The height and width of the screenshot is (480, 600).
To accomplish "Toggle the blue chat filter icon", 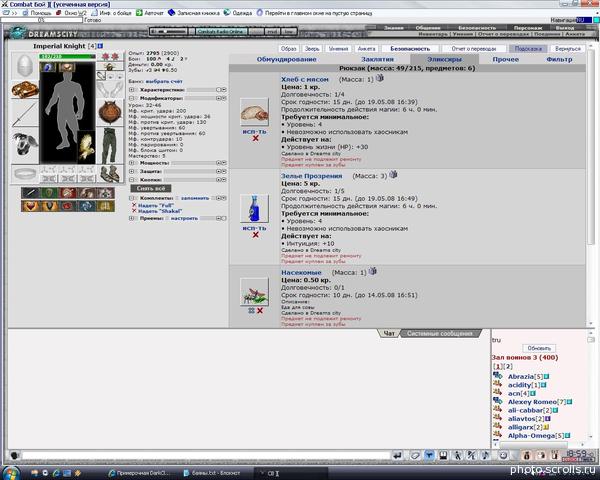I will click(x=429, y=455).
